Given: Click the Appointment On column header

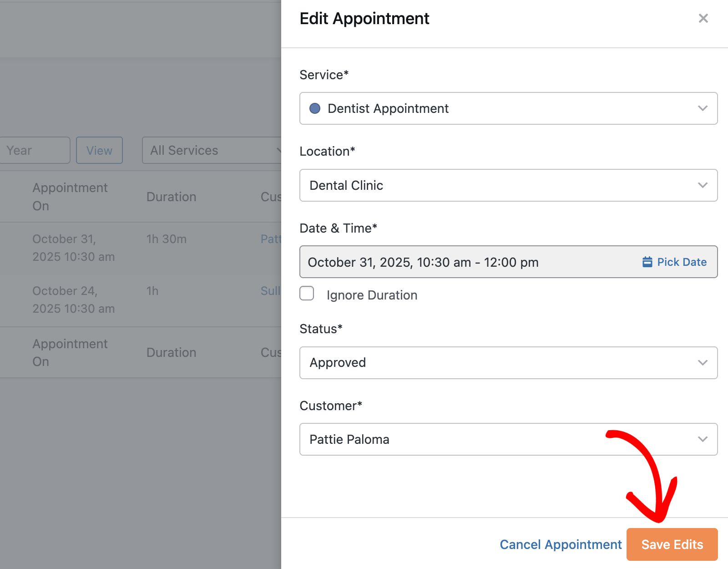Looking at the screenshot, I should click(70, 196).
